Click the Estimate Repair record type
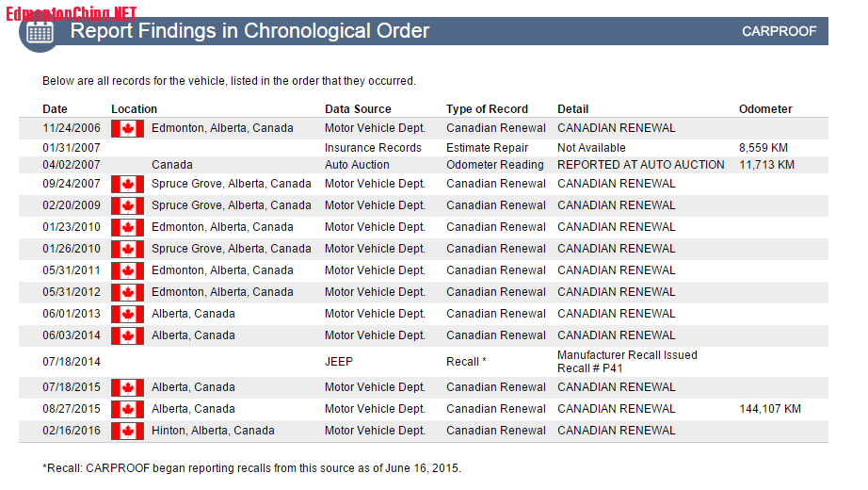 tap(487, 148)
